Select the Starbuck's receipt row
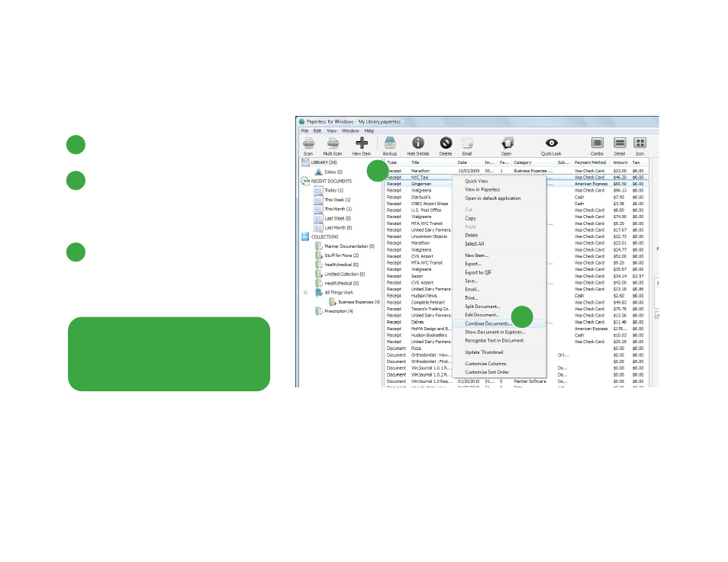728x562 pixels. [517, 197]
